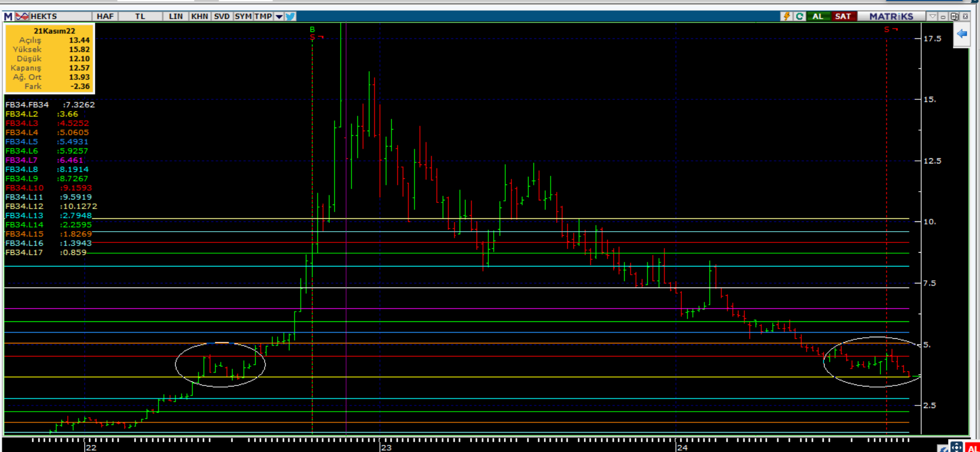
Task: Open the TMP template button
Action: [263, 16]
